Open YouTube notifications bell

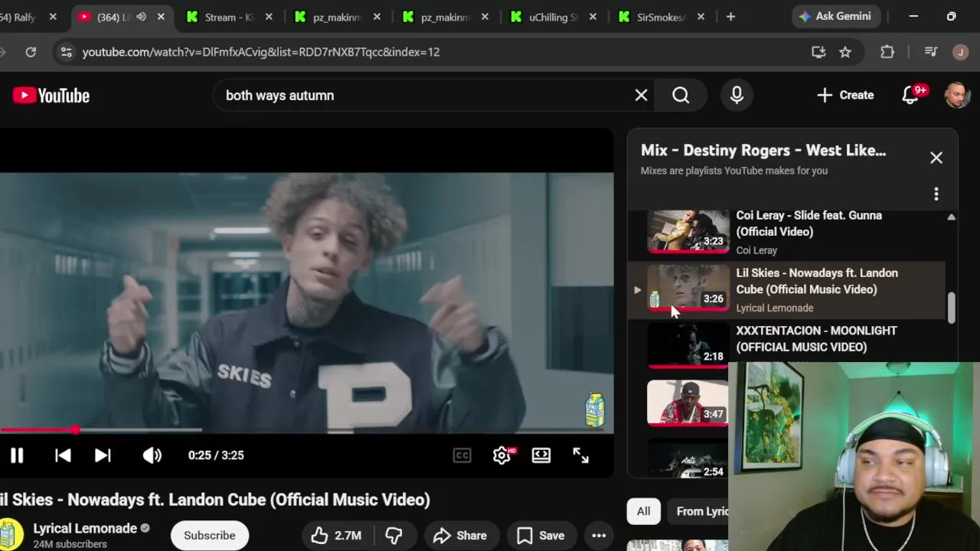tap(910, 95)
